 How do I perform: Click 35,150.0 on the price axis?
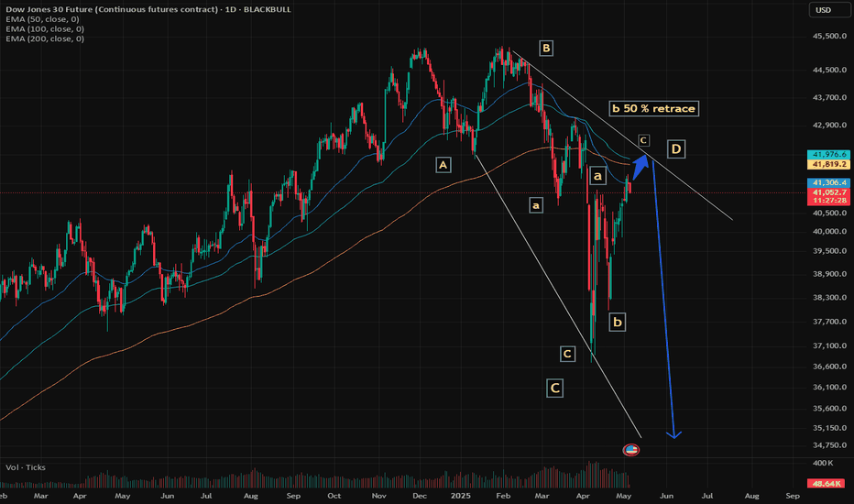tap(829, 428)
